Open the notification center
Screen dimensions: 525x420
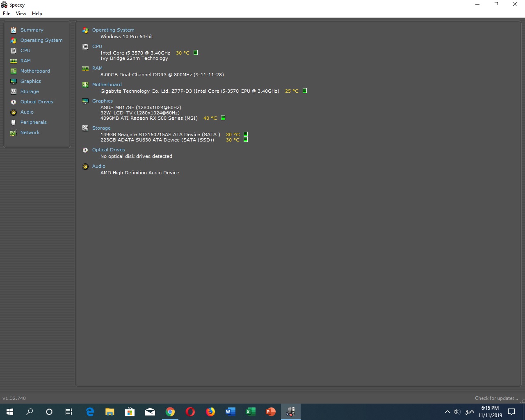click(x=511, y=412)
